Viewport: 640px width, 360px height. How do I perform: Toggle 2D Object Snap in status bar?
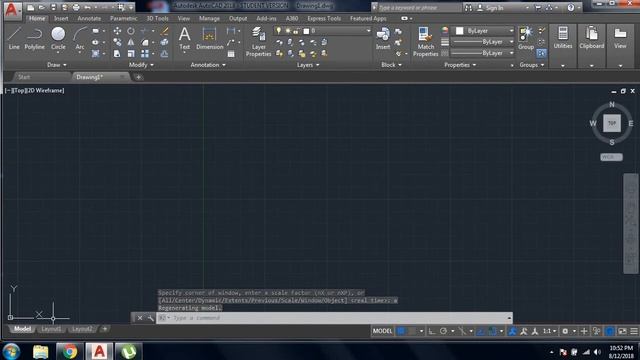(493, 331)
